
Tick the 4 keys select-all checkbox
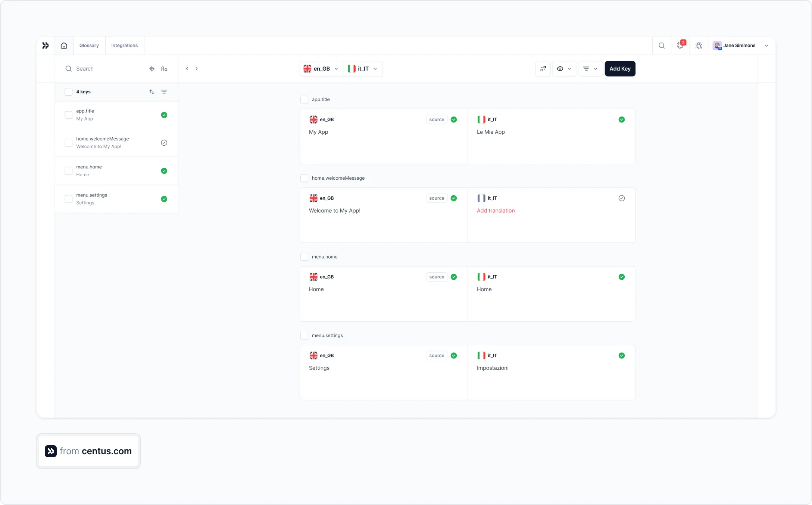[x=68, y=92]
